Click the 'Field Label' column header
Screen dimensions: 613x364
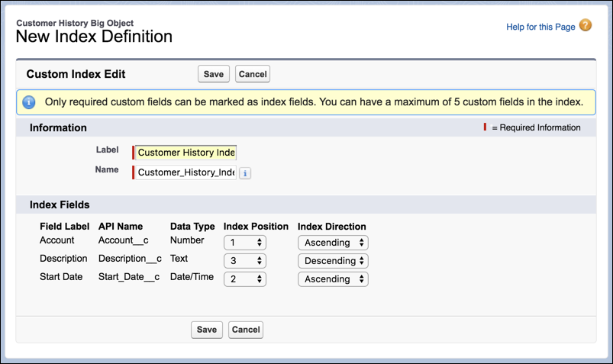(x=64, y=227)
